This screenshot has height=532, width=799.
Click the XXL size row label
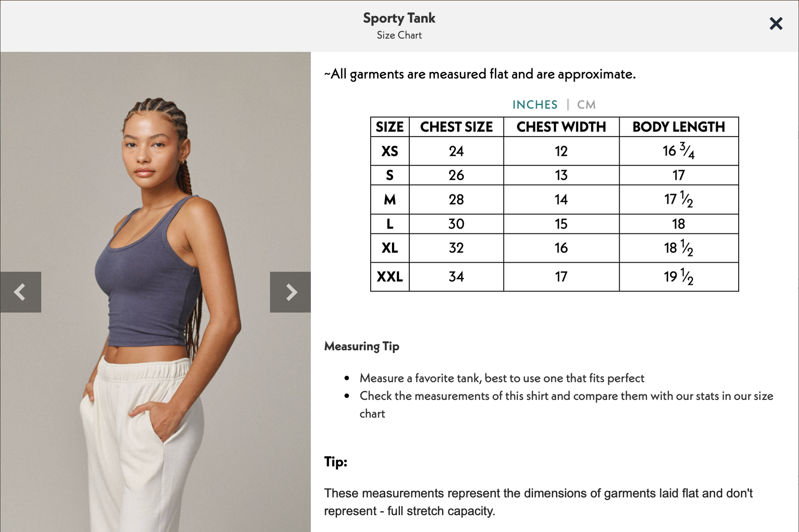(x=390, y=277)
